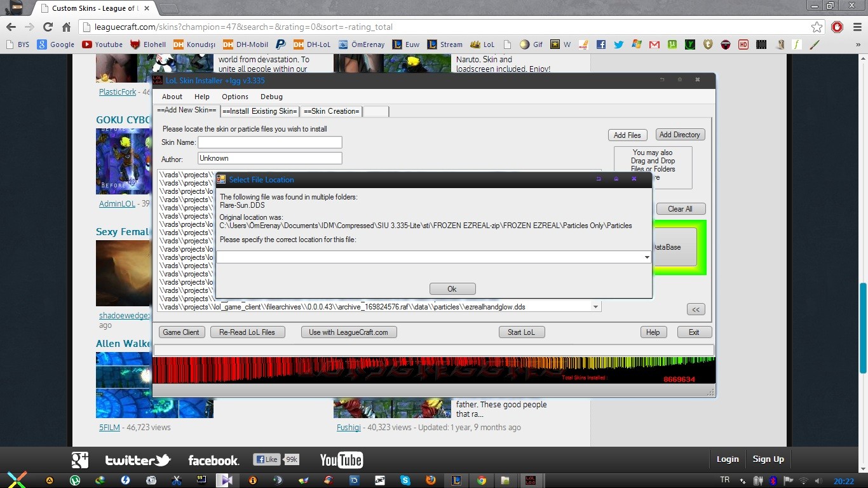Click the Login link in footer

click(728, 459)
